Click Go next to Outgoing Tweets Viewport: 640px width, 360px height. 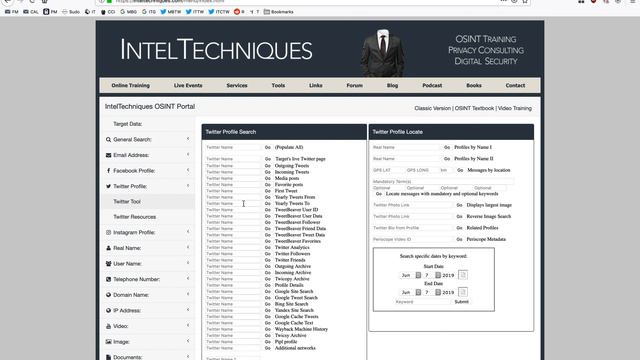(268, 166)
